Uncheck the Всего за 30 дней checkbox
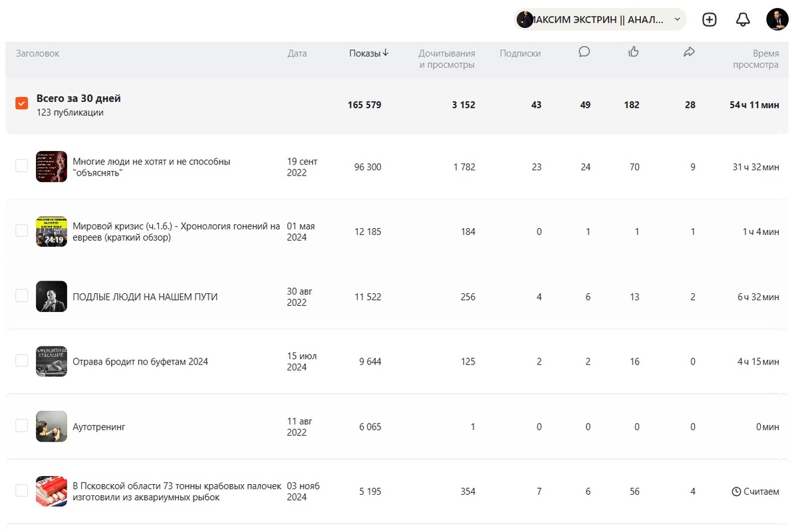798x532 pixels. [x=22, y=104]
